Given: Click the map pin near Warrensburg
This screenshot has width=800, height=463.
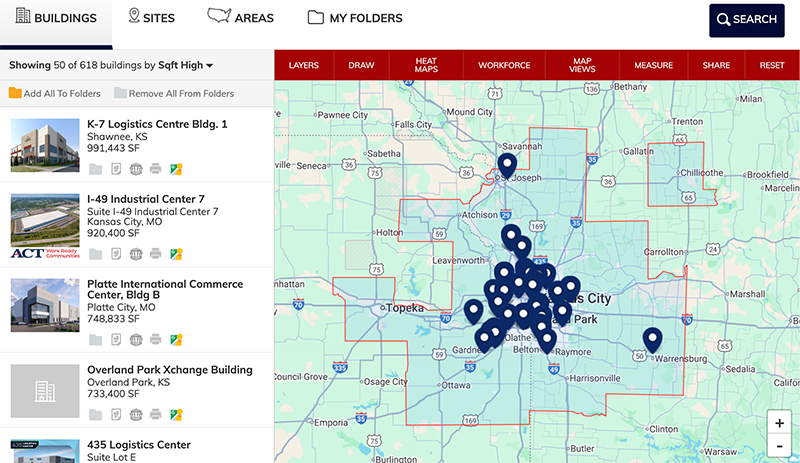Looking at the screenshot, I should click(652, 339).
